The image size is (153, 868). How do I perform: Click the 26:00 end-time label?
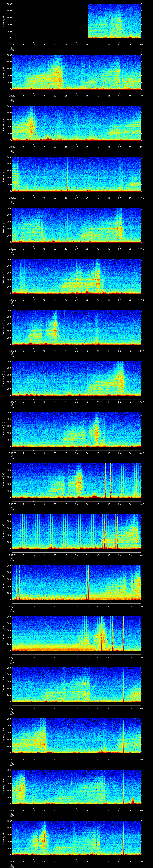141,861
